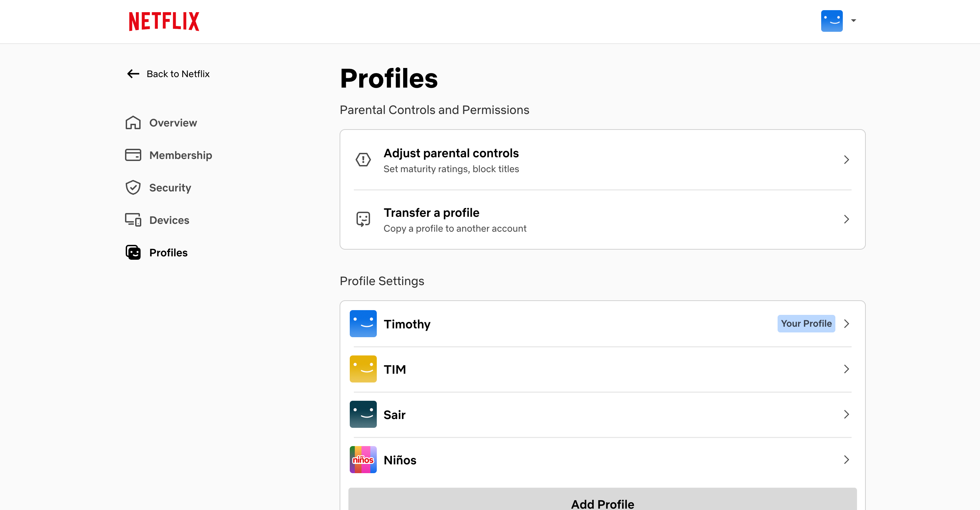Click the Membership card icon
Image resolution: width=980 pixels, height=510 pixels.
133,155
